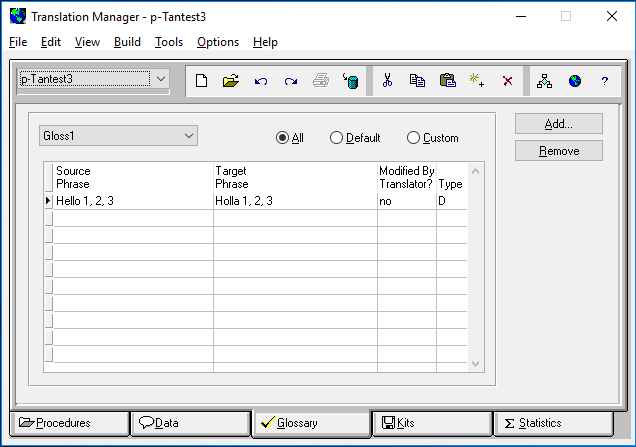
Task: Click the Add... button
Action: pos(559,124)
